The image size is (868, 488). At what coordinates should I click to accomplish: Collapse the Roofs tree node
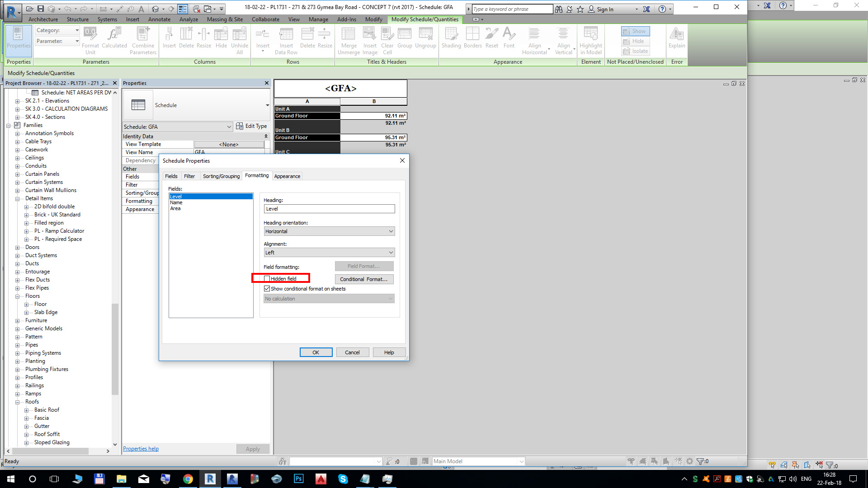(x=17, y=402)
